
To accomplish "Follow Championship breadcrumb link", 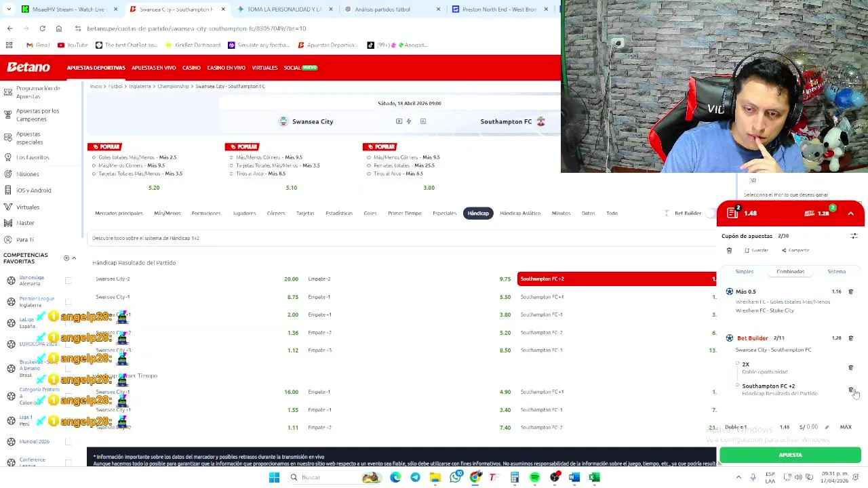I will coord(173,86).
